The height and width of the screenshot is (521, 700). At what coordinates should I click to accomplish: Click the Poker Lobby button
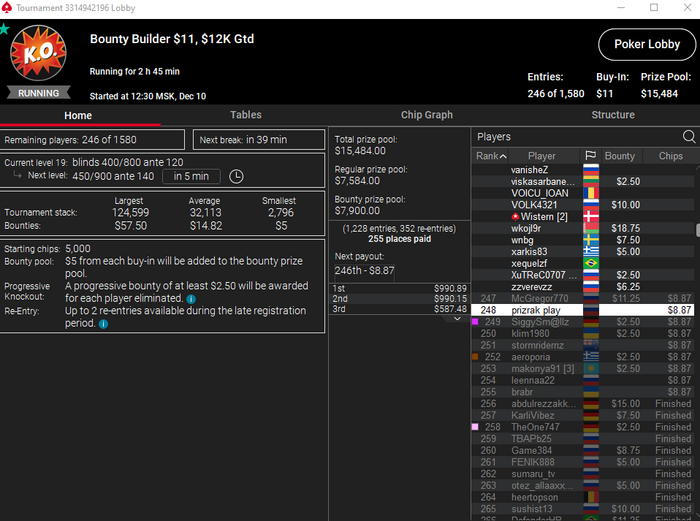[647, 44]
